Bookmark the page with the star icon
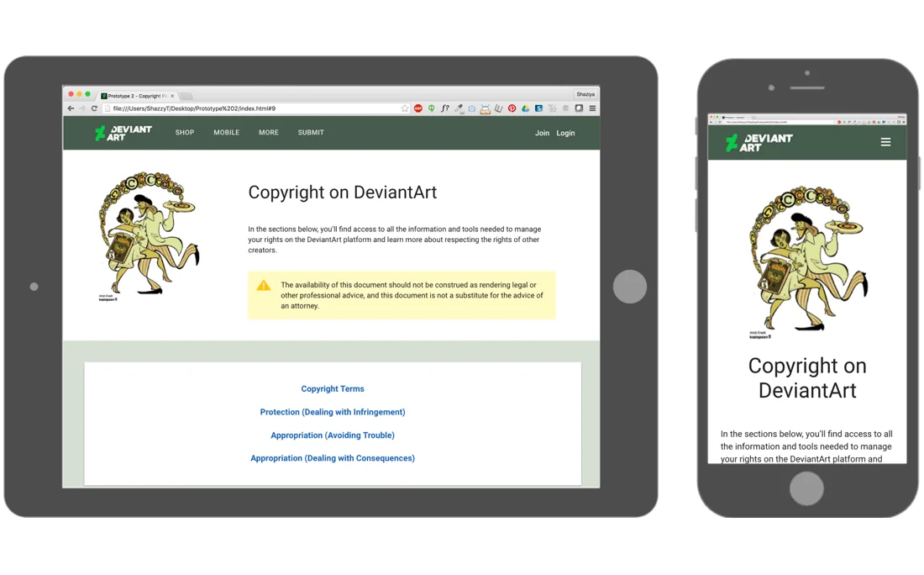The width and height of the screenshot is (924, 575). [405, 108]
